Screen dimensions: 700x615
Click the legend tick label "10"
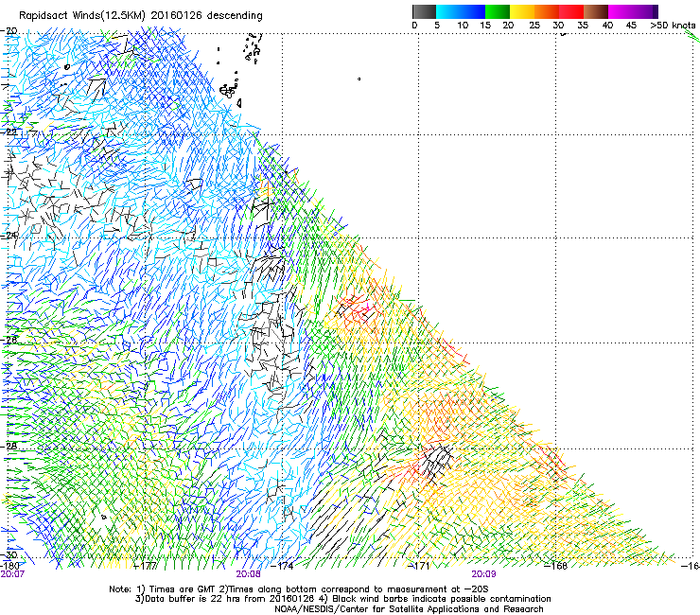coord(463,26)
